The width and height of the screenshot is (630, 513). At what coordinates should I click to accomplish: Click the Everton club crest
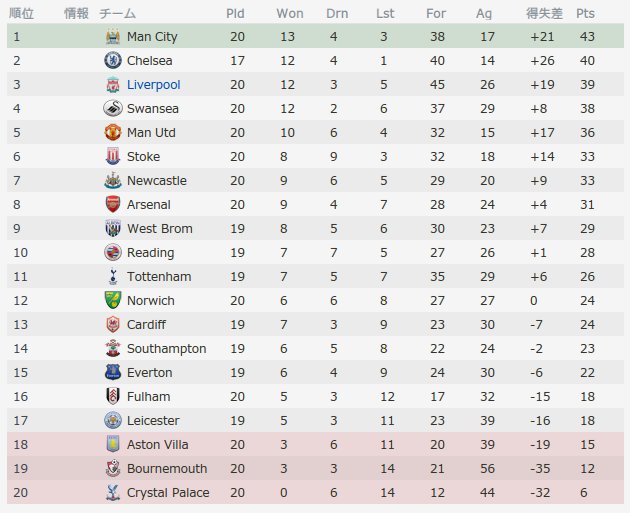pyautogui.click(x=113, y=372)
